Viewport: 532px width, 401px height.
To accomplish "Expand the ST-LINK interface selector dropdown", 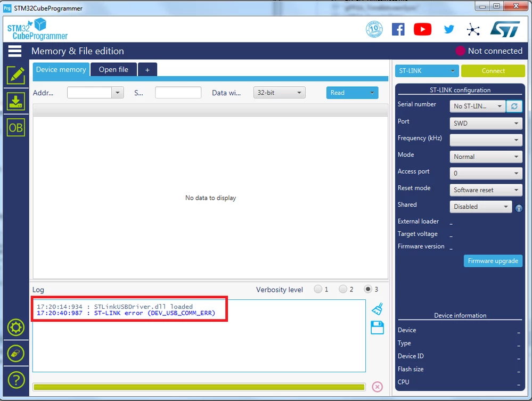I will (427, 71).
